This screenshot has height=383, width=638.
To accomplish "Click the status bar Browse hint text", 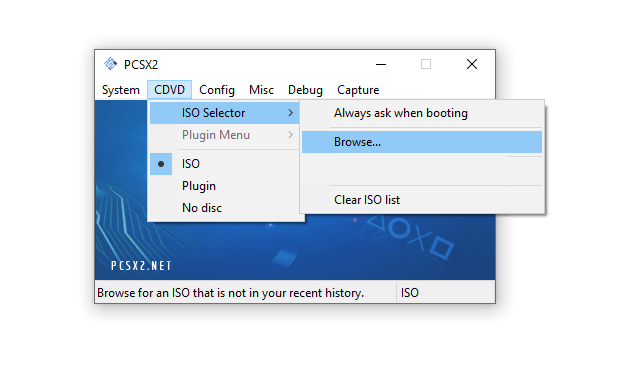I will coord(230,293).
